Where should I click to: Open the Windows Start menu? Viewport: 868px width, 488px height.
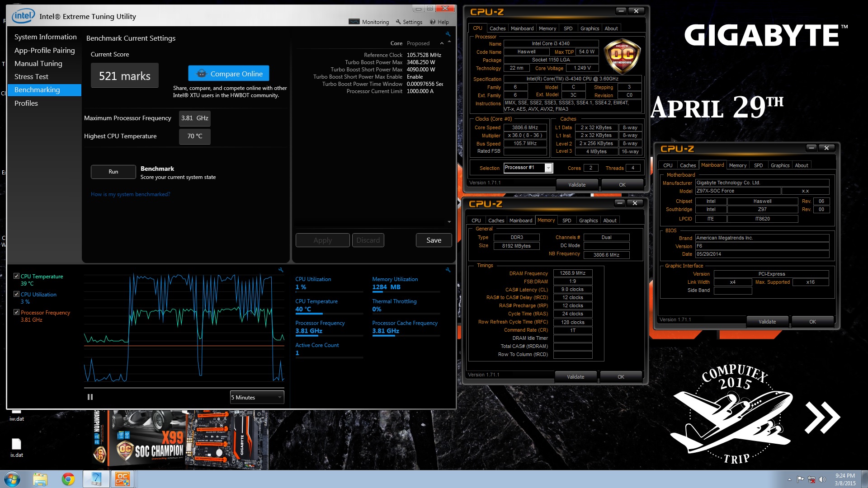click(x=12, y=479)
